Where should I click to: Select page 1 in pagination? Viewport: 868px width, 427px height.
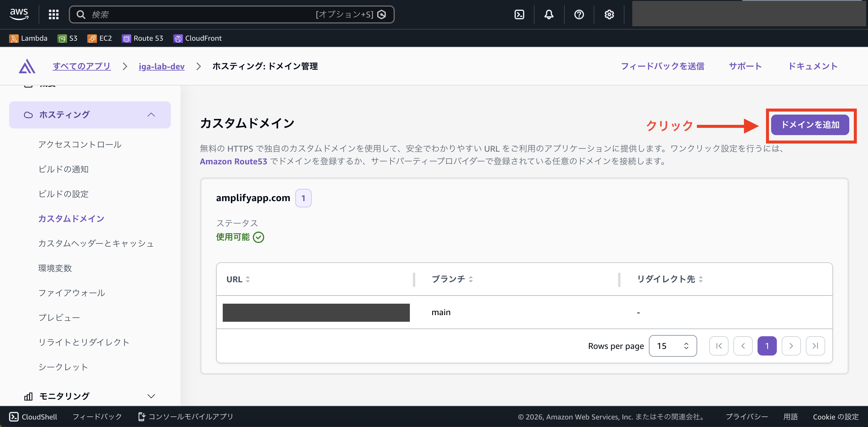tap(767, 346)
